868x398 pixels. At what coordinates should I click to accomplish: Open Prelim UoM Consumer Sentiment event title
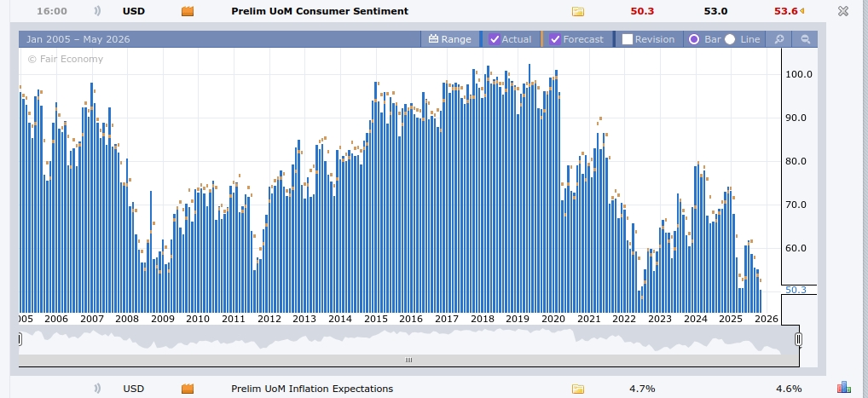(320, 11)
